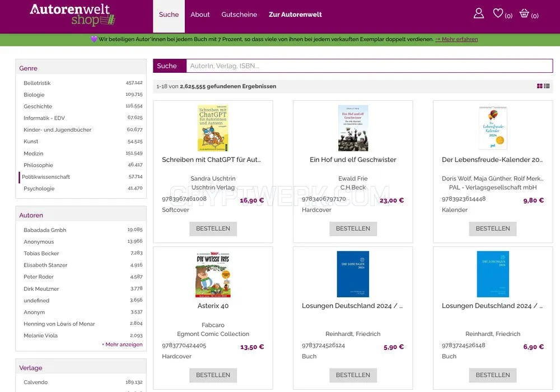The width and height of the screenshot is (560, 392).
Task: Open title Asterix 40
Action: [x=213, y=306]
